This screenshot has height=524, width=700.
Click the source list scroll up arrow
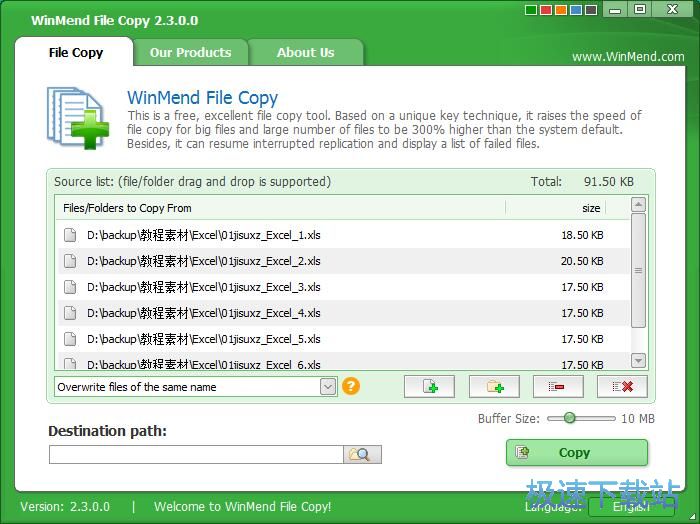[638, 204]
